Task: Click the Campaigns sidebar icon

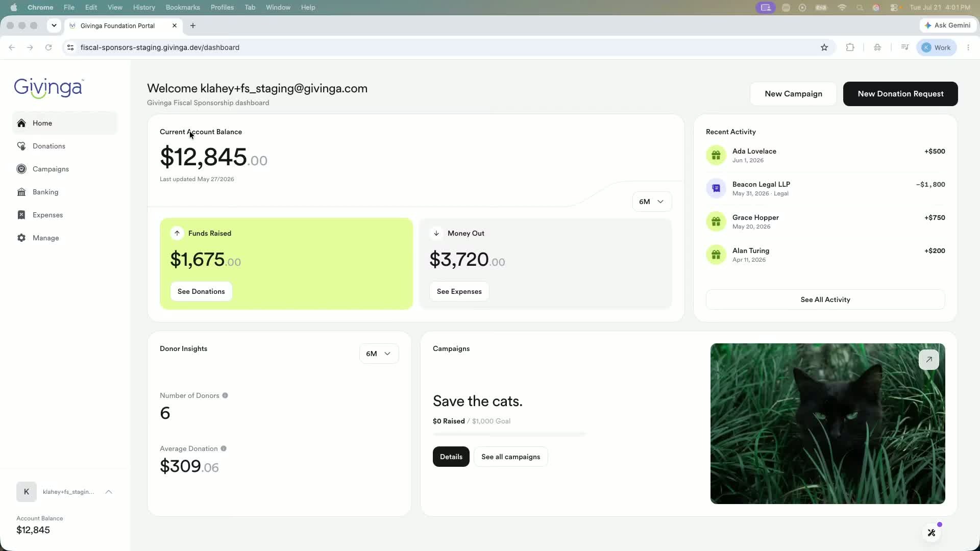Action: pyautogui.click(x=21, y=169)
